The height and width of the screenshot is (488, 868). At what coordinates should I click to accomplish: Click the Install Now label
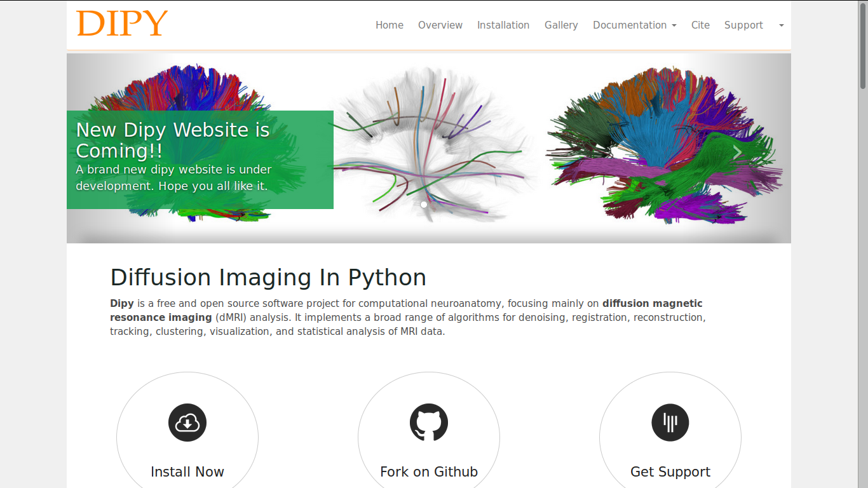coord(187,472)
